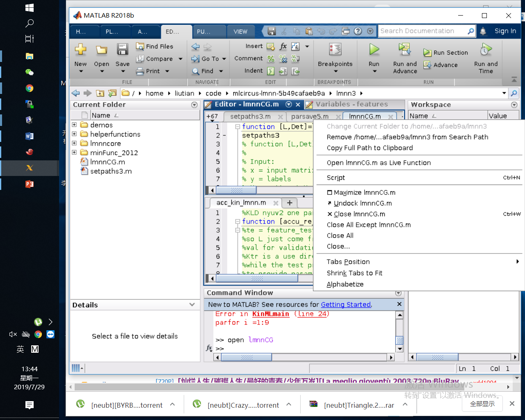Screen dimensions: 525x420
Task: Click the Compare icon
Action: [x=140, y=59]
